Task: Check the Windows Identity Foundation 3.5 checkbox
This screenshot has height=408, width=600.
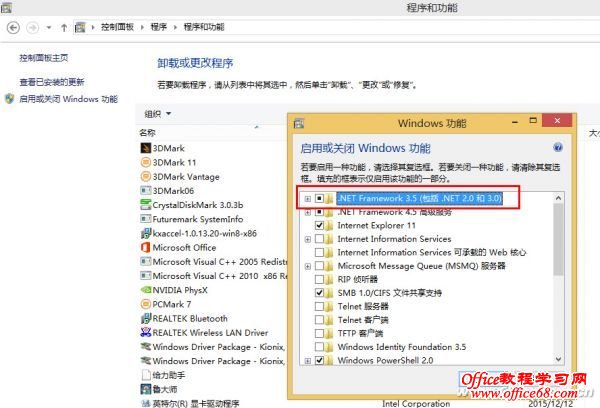Action: coord(319,347)
